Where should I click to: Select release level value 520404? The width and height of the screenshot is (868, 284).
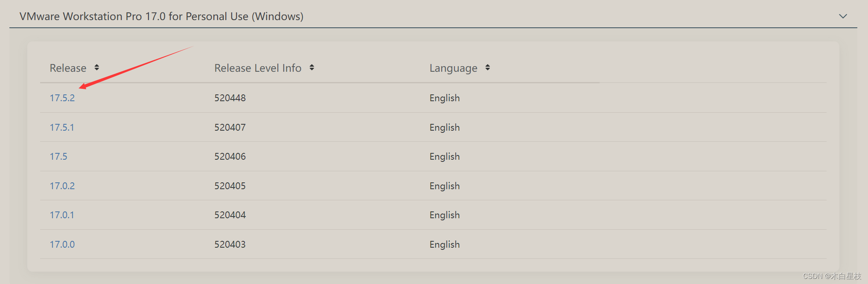click(230, 215)
